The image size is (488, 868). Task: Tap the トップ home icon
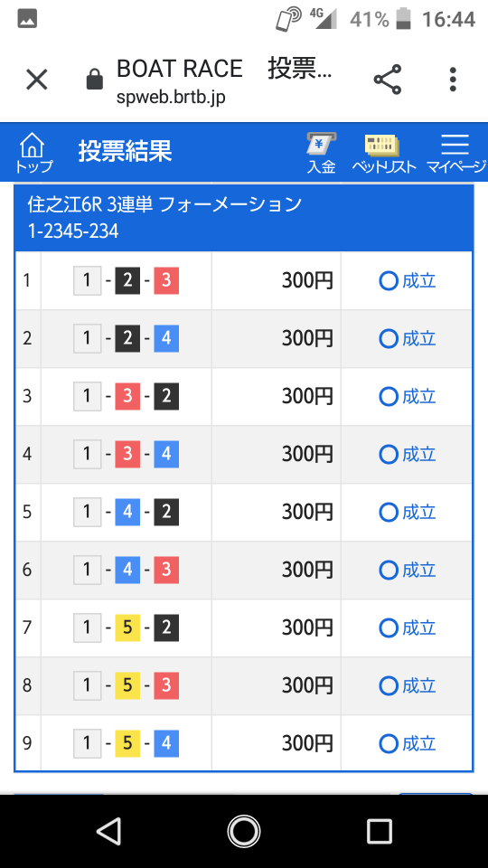point(33,153)
